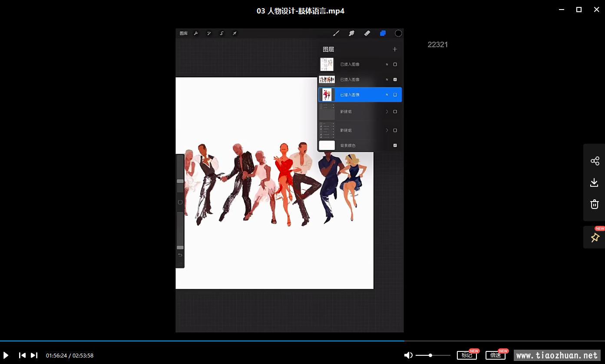The image size is (605, 364).
Task: Click the share icon in right sidebar
Action: [595, 161]
